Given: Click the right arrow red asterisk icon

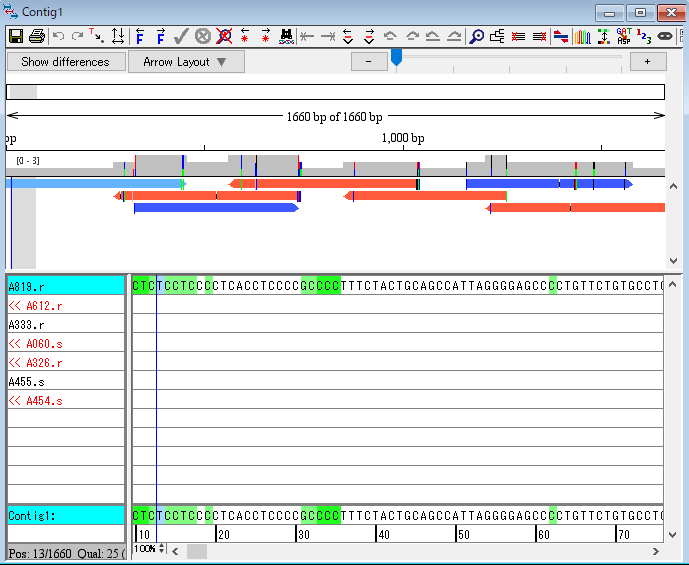Looking at the screenshot, I should [x=266, y=36].
